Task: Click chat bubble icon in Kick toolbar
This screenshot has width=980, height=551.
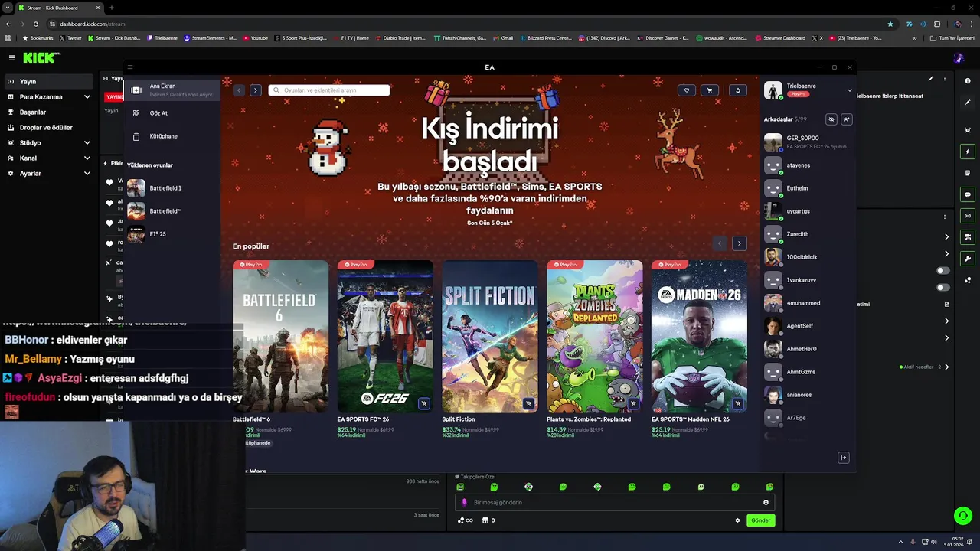Action: pos(968,194)
